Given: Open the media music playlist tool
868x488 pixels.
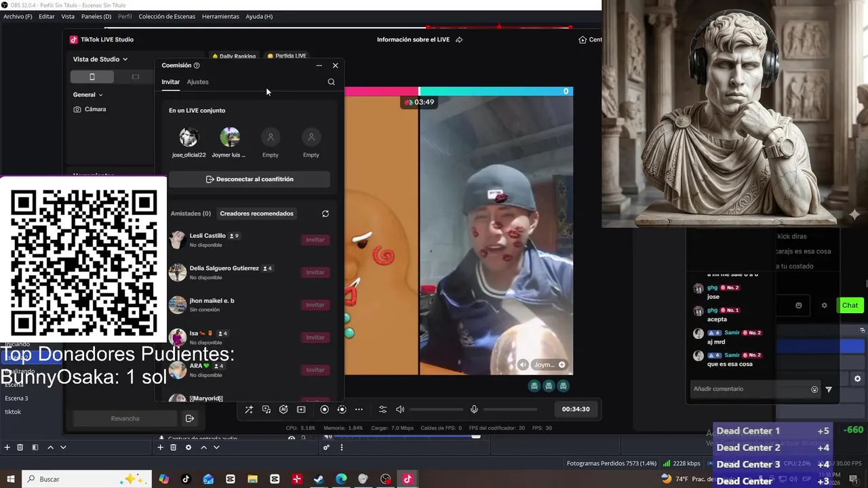Looking at the screenshot, I should pyautogui.click(x=267, y=409).
